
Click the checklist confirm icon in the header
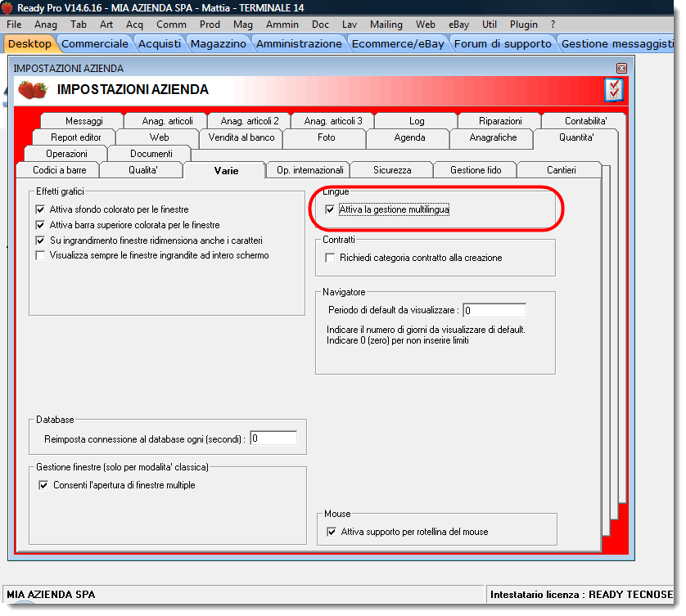[x=614, y=90]
